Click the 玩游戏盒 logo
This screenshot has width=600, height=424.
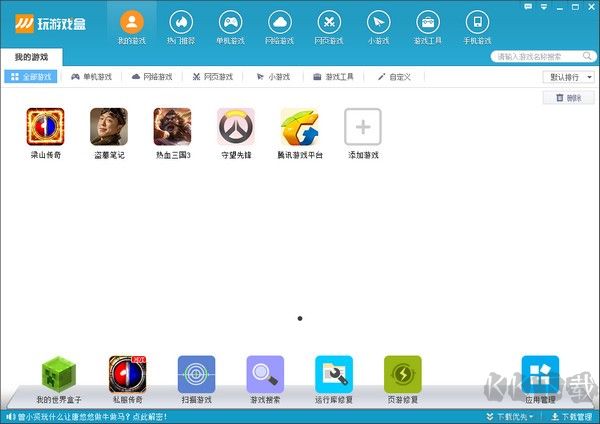[51, 24]
